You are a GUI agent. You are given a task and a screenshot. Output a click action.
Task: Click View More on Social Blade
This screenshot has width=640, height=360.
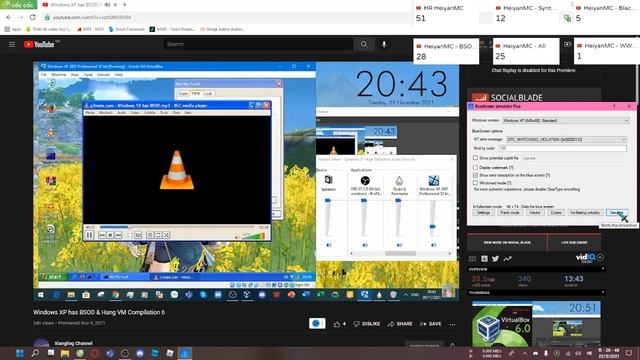(x=507, y=242)
